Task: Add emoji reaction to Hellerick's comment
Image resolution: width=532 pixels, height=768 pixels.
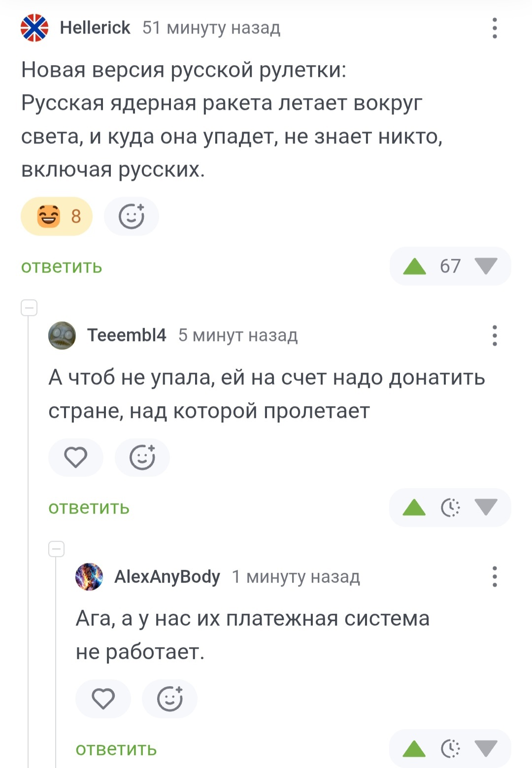Action: [132, 216]
